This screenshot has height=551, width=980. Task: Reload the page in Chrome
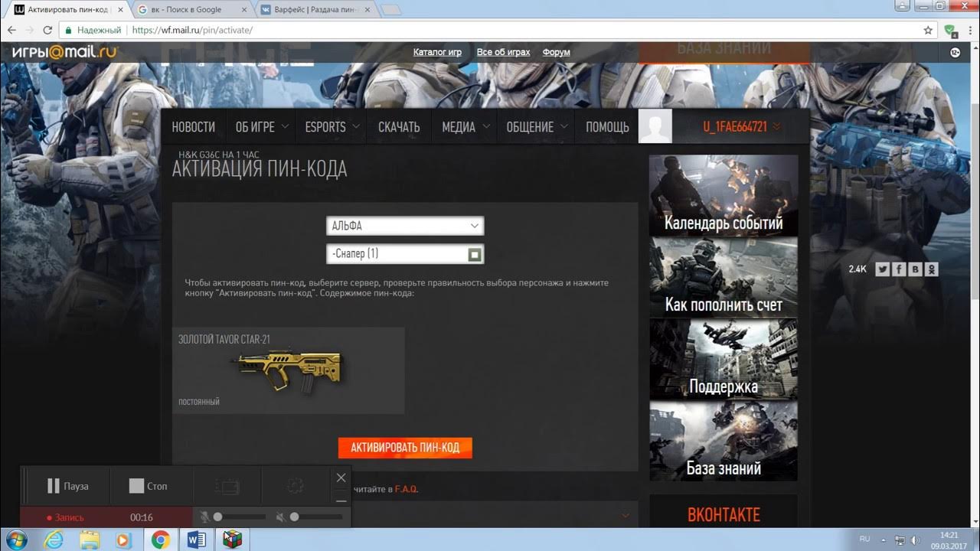47,31
